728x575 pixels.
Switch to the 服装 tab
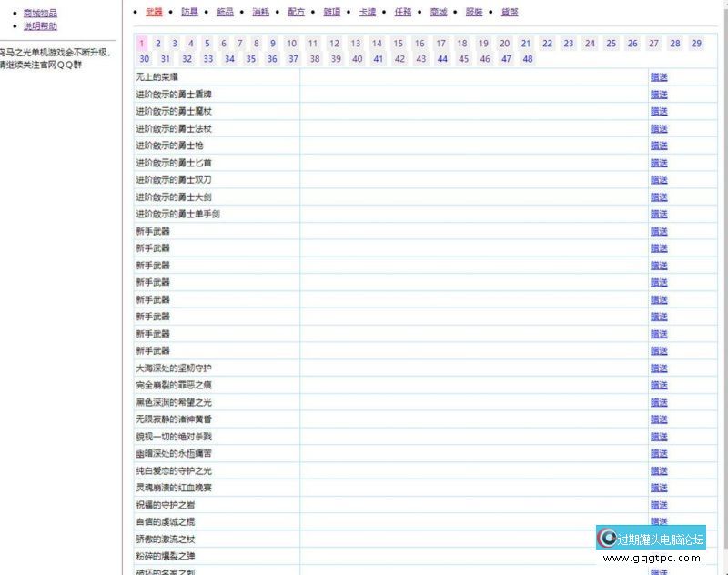(x=474, y=12)
